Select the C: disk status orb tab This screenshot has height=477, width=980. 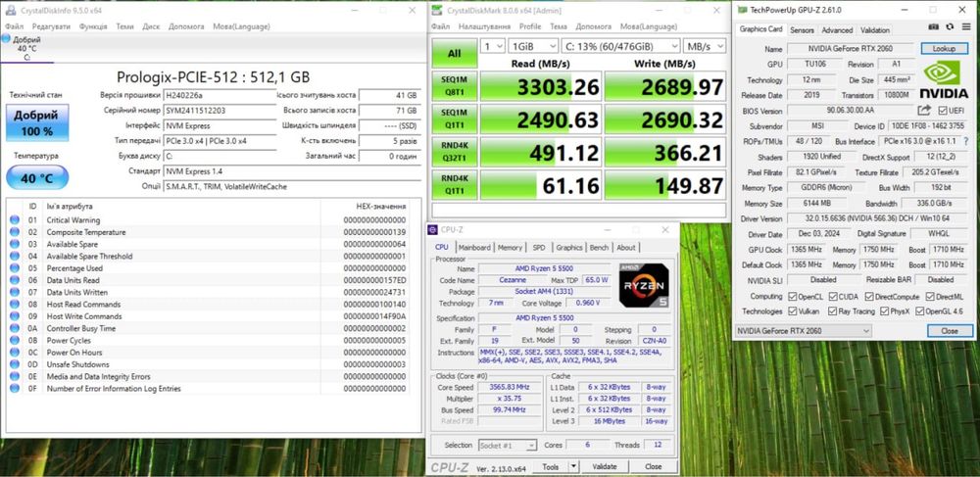tap(6, 39)
